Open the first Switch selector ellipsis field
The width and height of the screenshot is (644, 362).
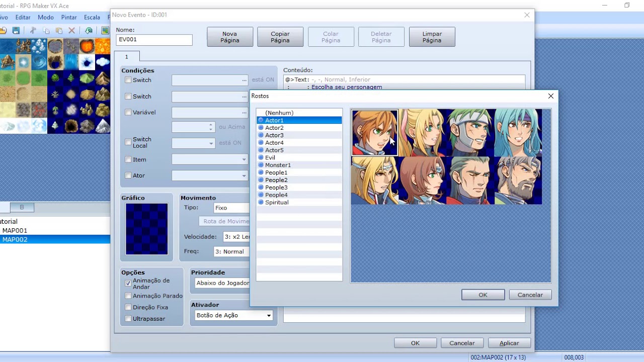(x=210, y=80)
